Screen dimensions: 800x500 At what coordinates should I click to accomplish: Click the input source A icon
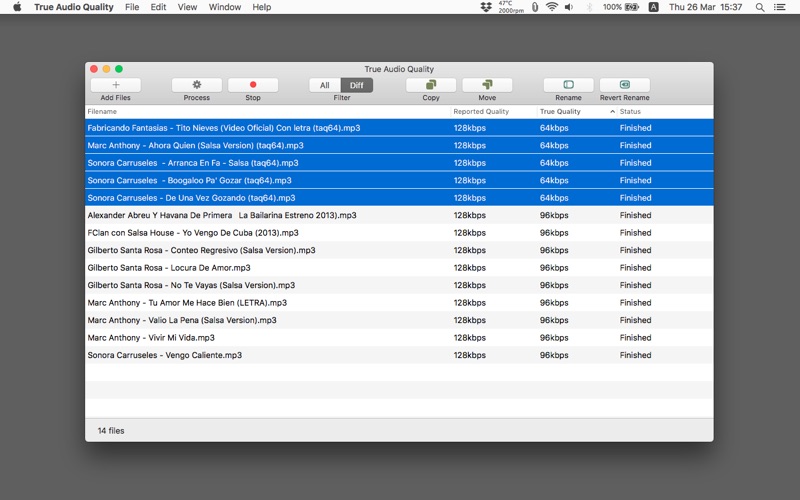(653, 7)
